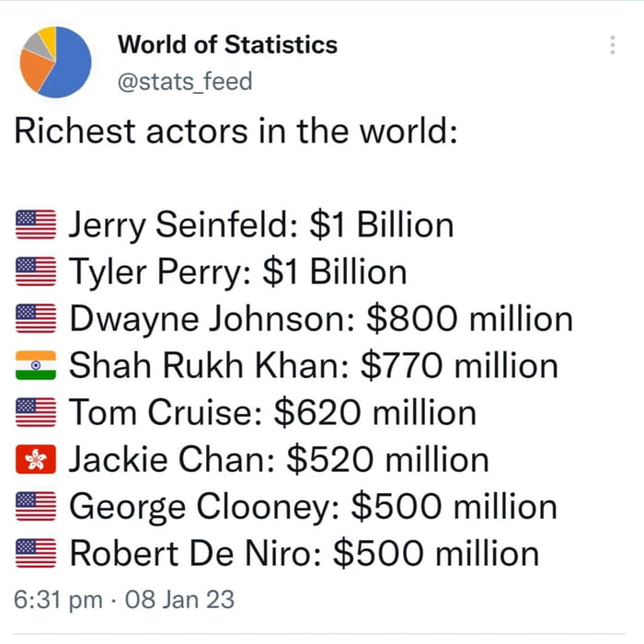Click the US flag beside Jerry Seinfeld

point(37,225)
